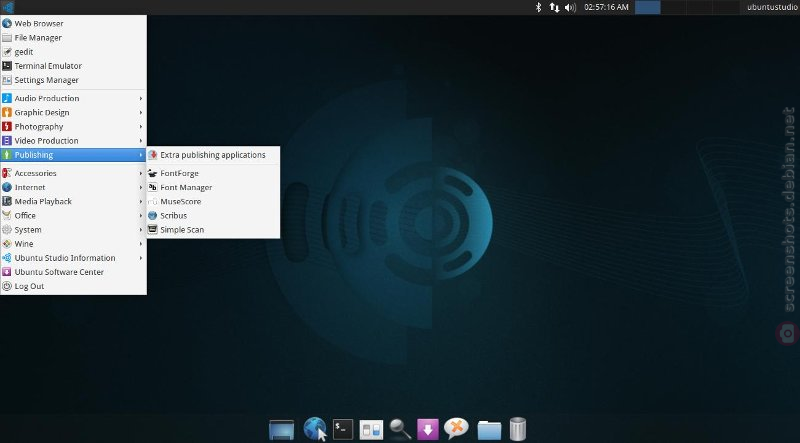Expand Internet submenu arrow
The width and height of the screenshot is (800, 443).
click(141, 187)
